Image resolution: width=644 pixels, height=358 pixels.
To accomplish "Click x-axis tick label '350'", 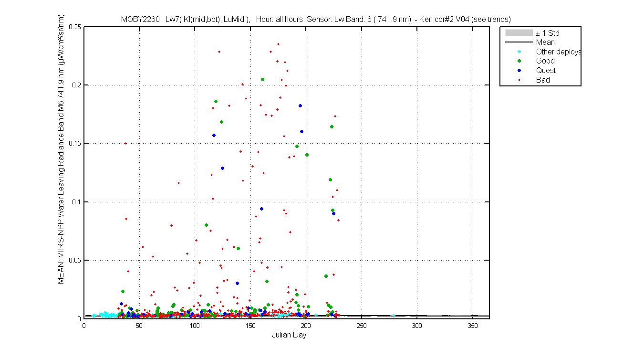I will (x=473, y=326).
